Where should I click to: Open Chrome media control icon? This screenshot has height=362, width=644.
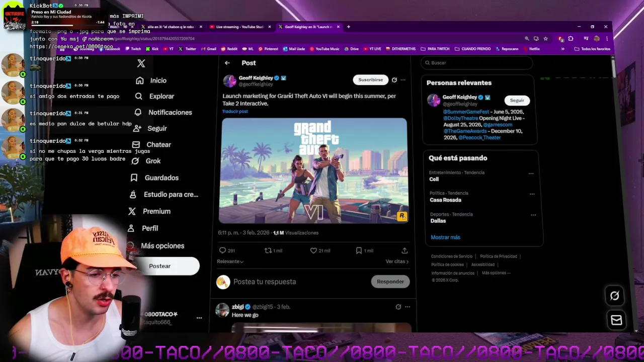pyautogui.click(x=586, y=38)
